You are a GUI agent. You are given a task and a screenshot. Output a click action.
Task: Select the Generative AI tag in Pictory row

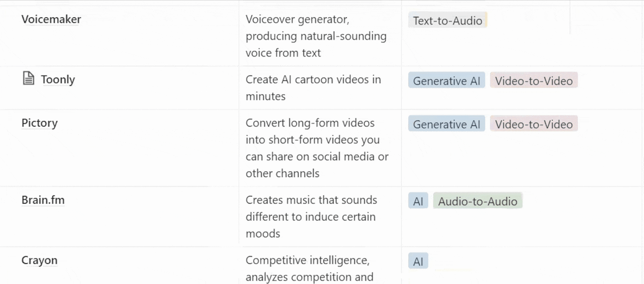(x=446, y=124)
